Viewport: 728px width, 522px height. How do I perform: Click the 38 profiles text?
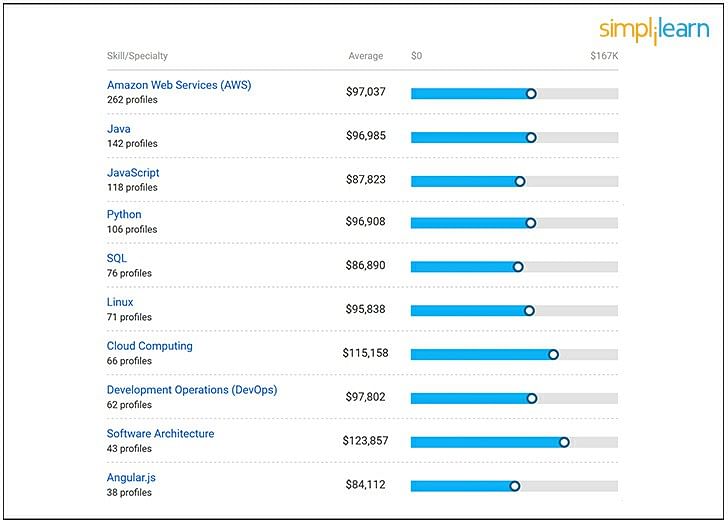129,492
